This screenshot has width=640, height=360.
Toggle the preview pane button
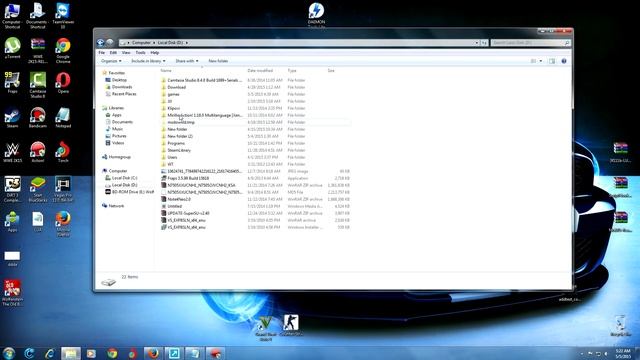pyautogui.click(x=552, y=61)
